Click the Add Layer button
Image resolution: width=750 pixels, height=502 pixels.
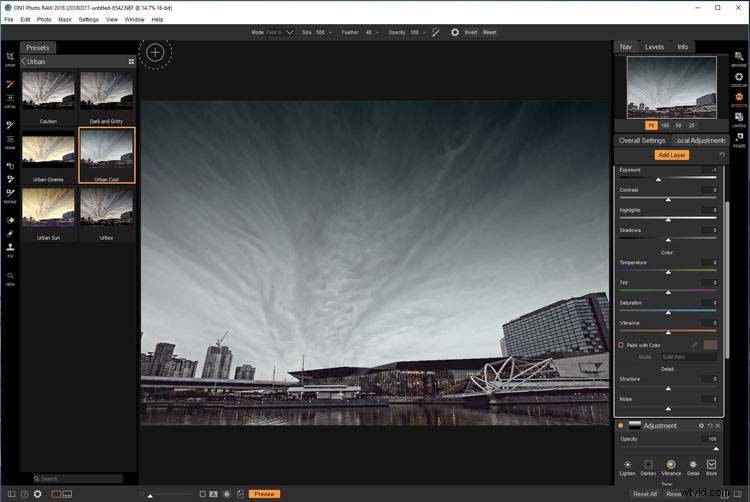click(x=672, y=155)
